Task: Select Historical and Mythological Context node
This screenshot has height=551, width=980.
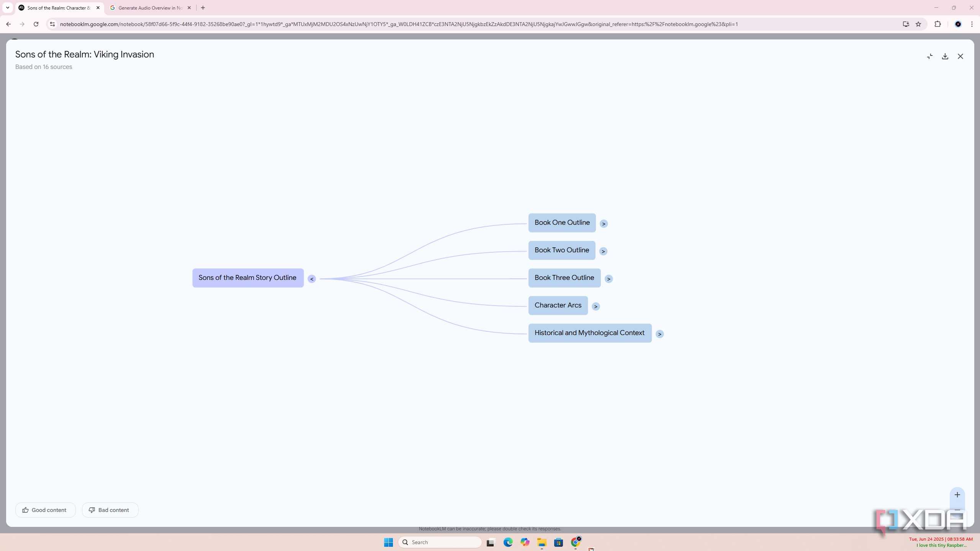Action: 590,333
